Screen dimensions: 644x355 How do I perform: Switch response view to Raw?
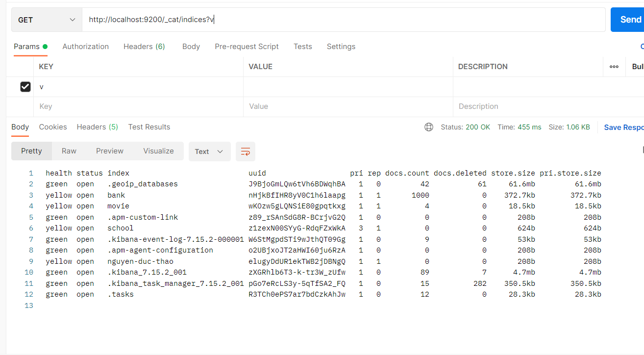[x=69, y=151]
